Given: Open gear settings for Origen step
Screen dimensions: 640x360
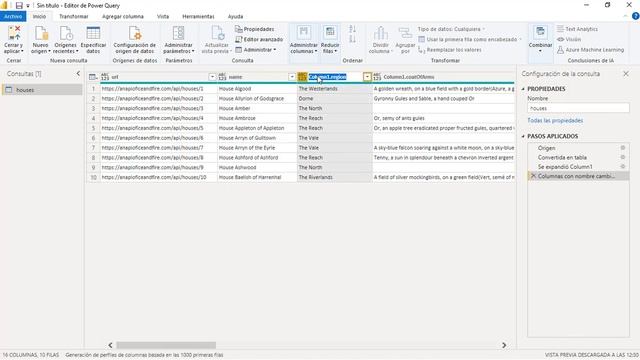Looking at the screenshot, I should [x=623, y=148].
